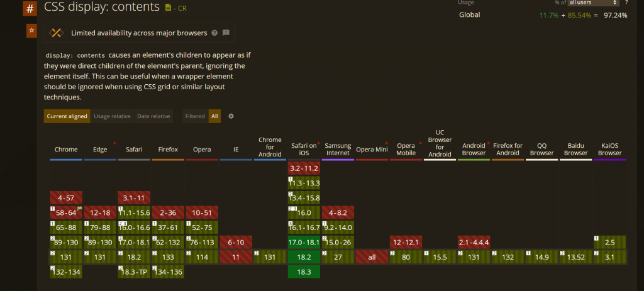Select the All browsers option
The image size is (644, 291).
click(x=215, y=116)
